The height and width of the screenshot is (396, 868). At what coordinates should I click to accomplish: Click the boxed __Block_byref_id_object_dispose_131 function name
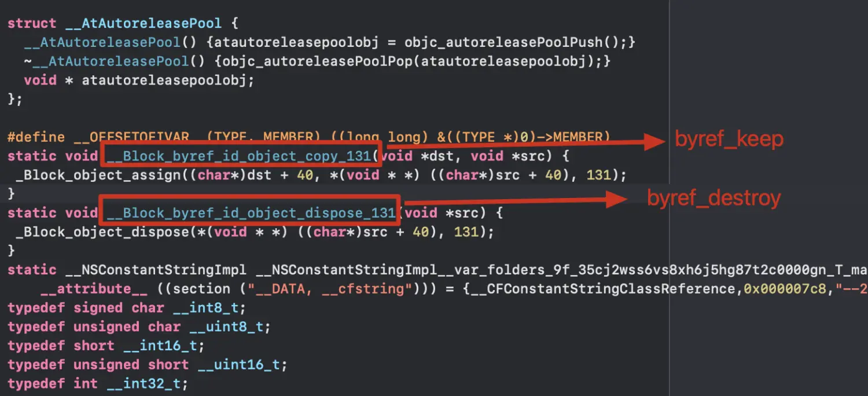(251, 212)
